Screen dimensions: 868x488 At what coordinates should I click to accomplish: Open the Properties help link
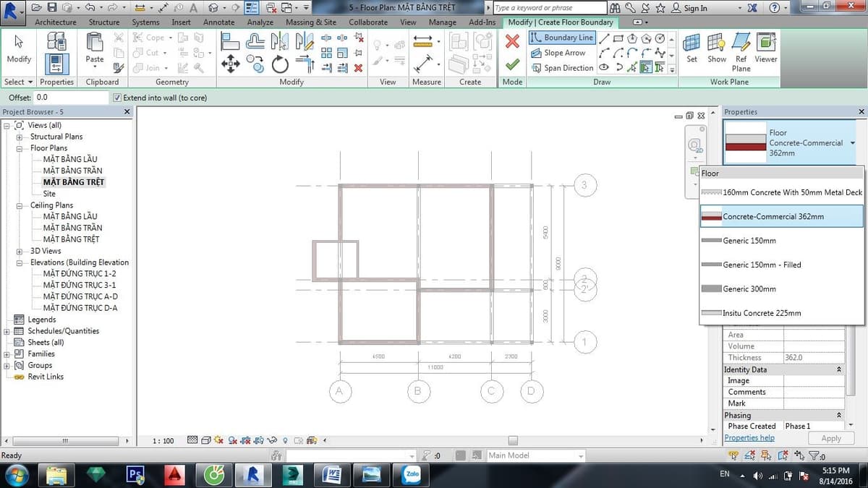pos(749,438)
